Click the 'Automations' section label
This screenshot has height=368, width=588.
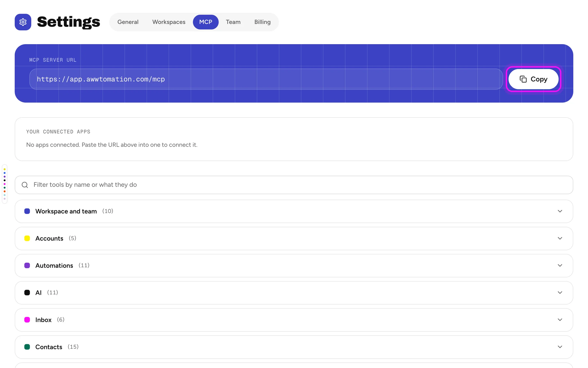tap(54, 266)
